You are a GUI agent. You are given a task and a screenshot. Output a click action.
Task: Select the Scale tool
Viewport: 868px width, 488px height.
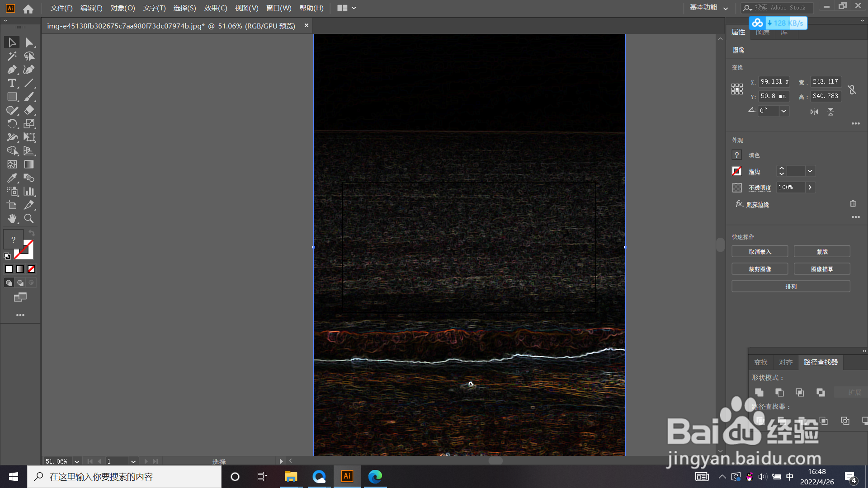29,124
